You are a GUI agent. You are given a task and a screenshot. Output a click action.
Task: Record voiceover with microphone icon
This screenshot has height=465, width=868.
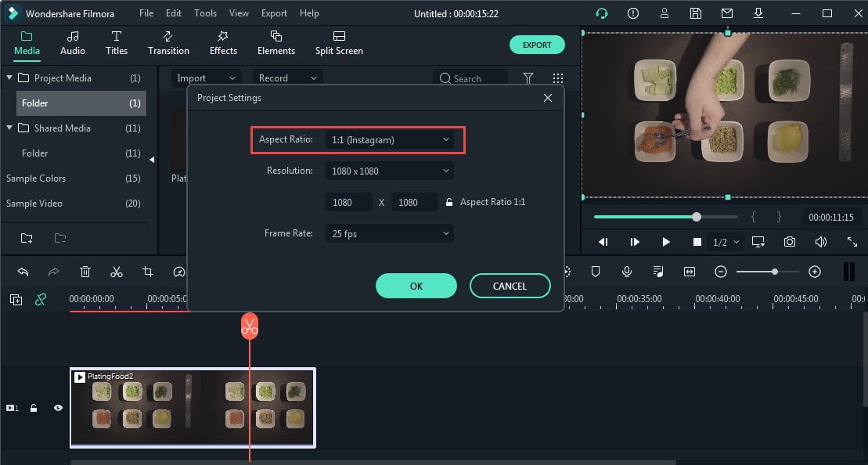[627, 271]
